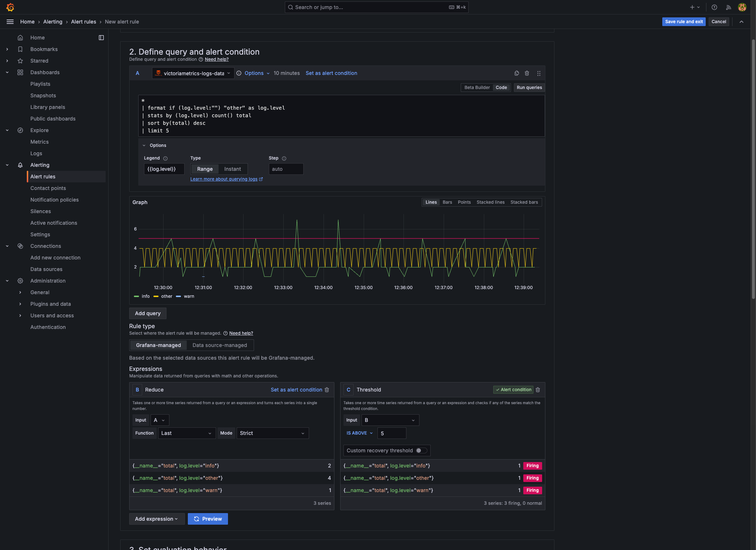The width and height of the screenshot is (756, 550).
Task: Open the Function dropdown showing Last
Action: coord(186,433)
